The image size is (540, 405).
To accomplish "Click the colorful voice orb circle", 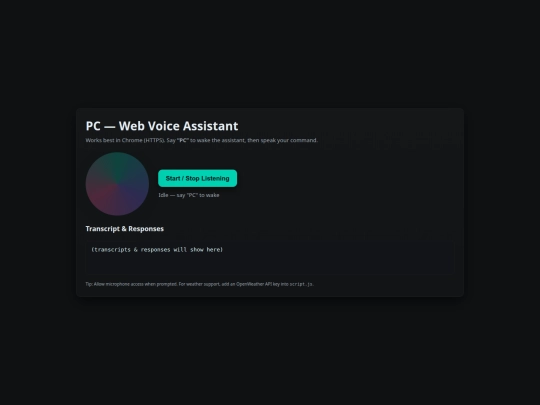I will pyautogui.click(x=117, y=184).
